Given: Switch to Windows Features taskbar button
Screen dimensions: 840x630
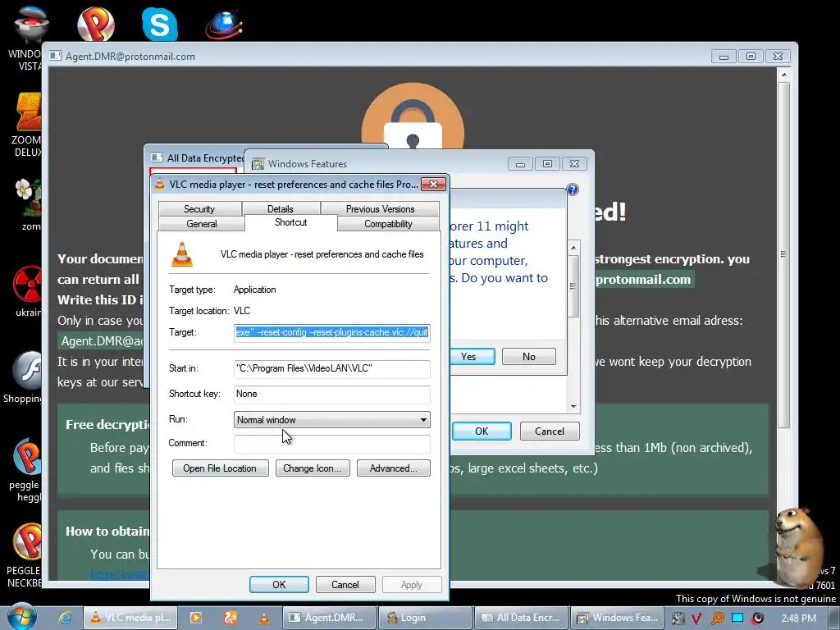Looking at the screenshot, I should click(x=617, y=618).
